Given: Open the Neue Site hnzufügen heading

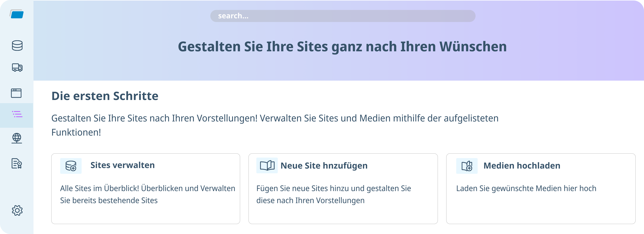Looking at the screenshot, I should pos(324,166).
